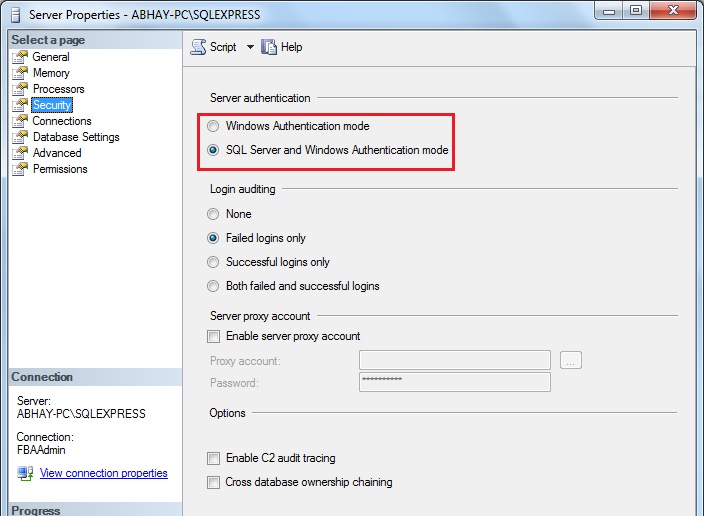
Task: Switch to the Connections page
Action: (x=62, y=121)
